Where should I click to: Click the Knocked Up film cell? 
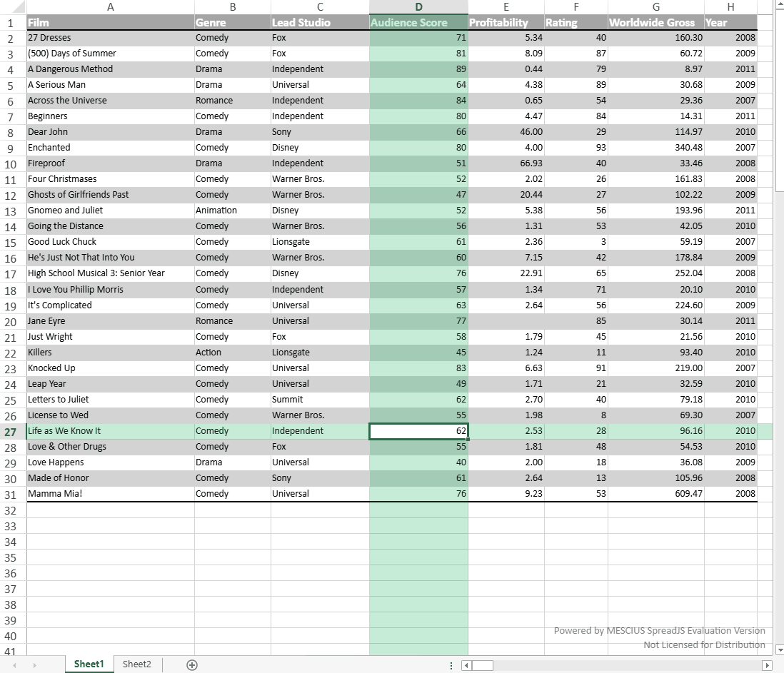(111, 368)
